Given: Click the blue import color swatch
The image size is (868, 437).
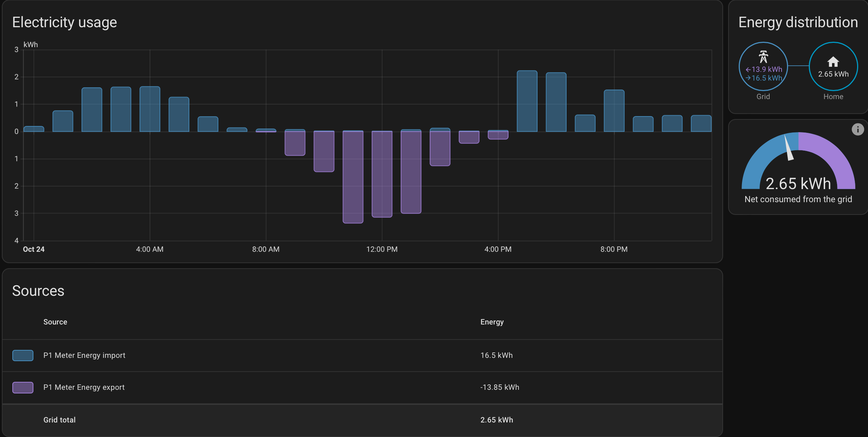Looking at the screenshot, I should [x=23, y=355].
